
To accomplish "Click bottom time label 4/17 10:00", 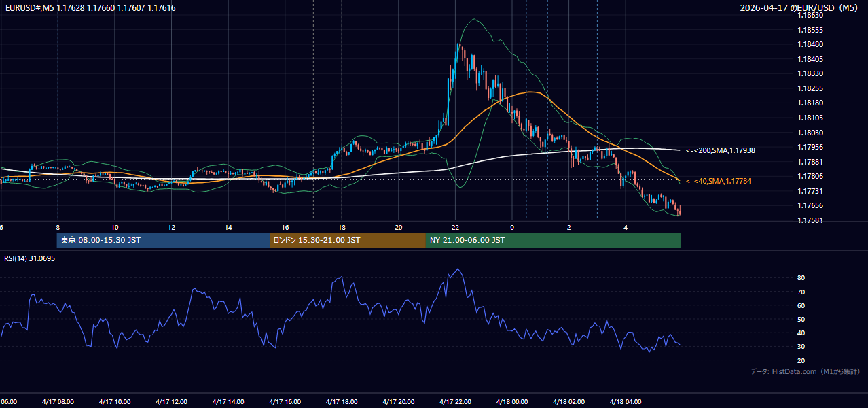I will coord(114,402).
